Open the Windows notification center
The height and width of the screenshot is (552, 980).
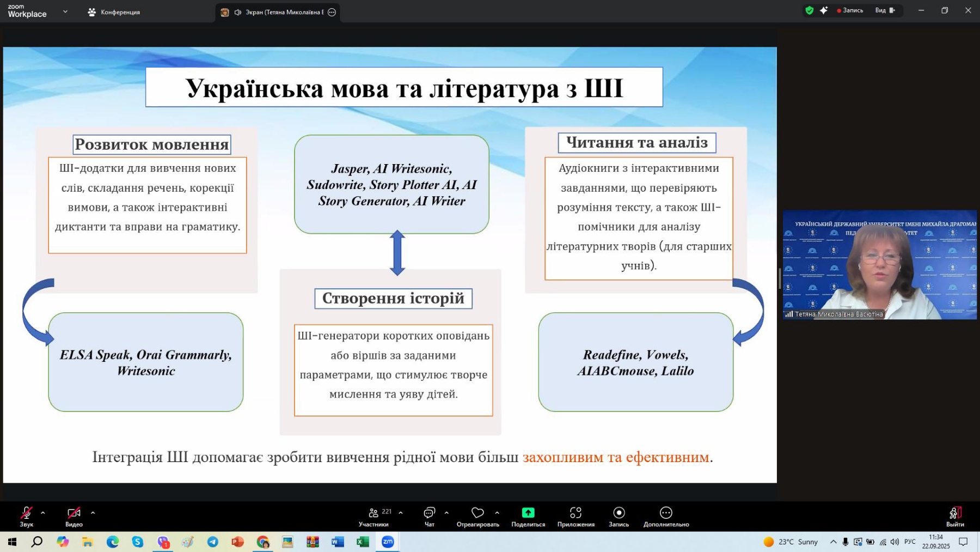[963, 542]
